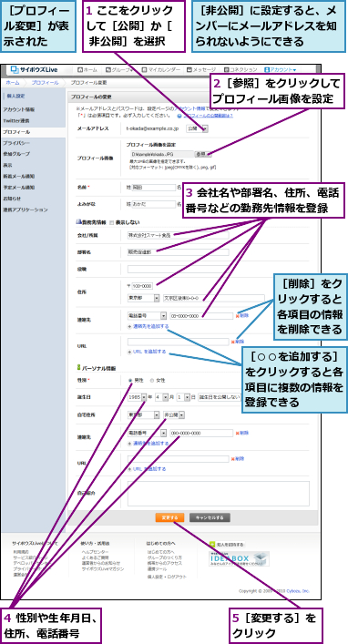Select お知らせ in the sidebar
This screenshot has height=644, width=348.
click(12, 199)
